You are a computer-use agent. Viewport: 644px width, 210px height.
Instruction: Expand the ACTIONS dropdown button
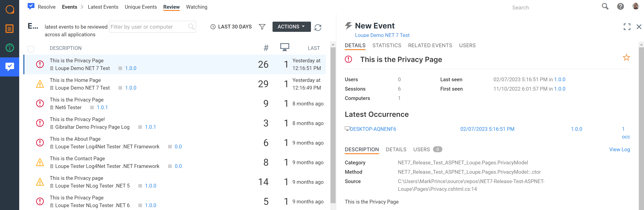coord(290,26)
